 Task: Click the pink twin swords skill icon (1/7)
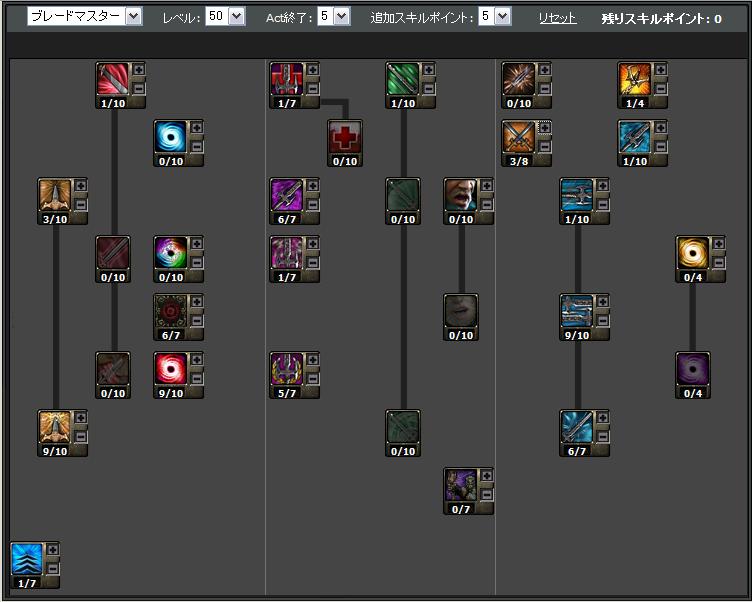point(287,253)
